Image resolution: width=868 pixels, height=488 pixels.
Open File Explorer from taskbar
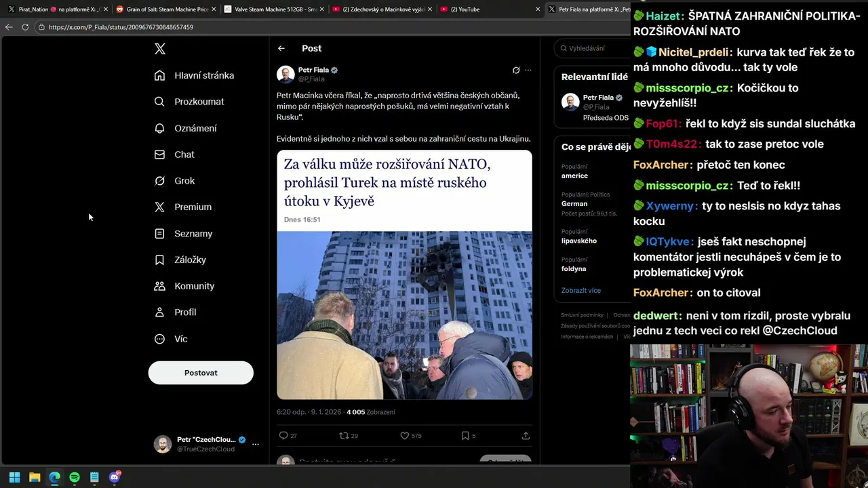click(x=35, y=477)
